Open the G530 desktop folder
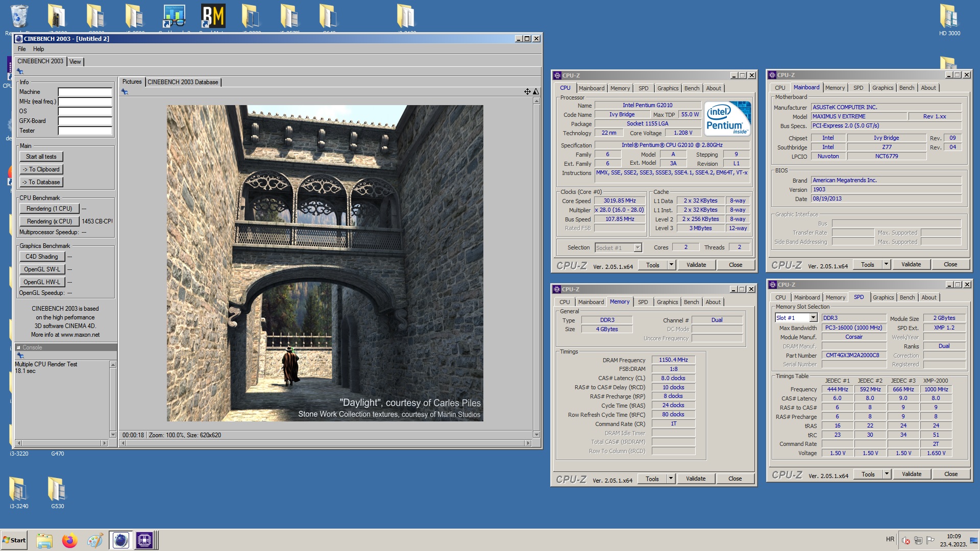 pos(57,492)
